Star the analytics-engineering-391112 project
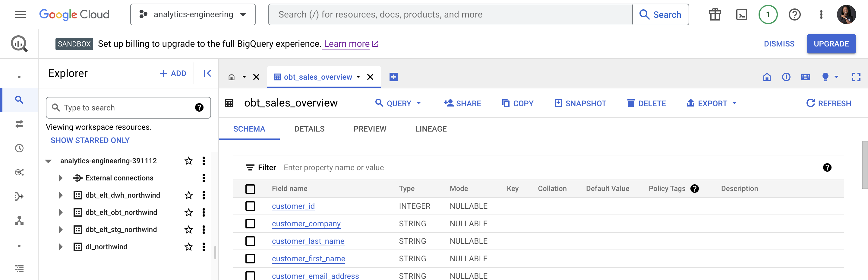Screen dimensions: 868x280 (189, 161)
